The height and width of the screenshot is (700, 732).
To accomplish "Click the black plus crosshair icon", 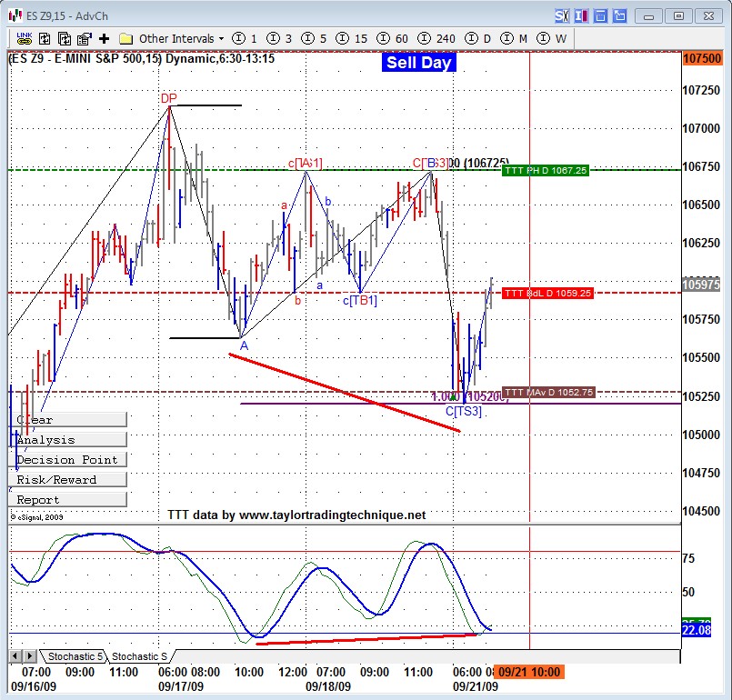I will [x=104, y=38].
